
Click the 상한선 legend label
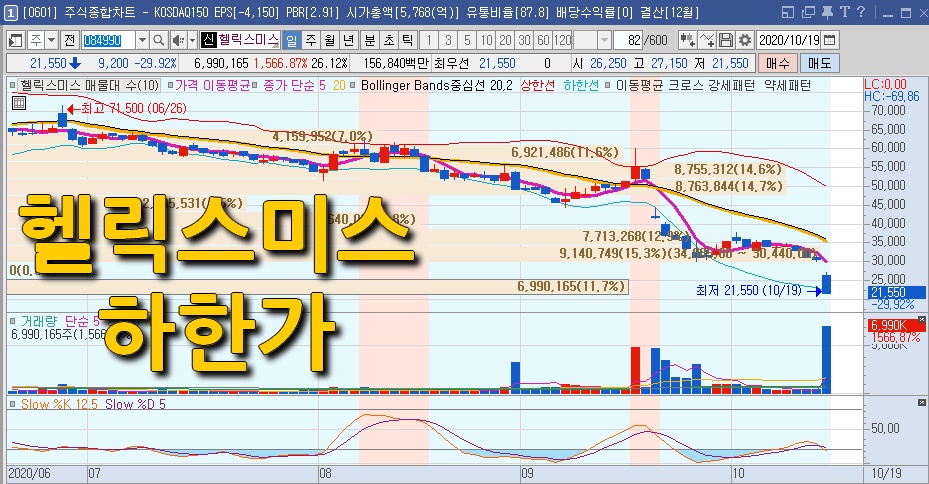pos(537,85)
